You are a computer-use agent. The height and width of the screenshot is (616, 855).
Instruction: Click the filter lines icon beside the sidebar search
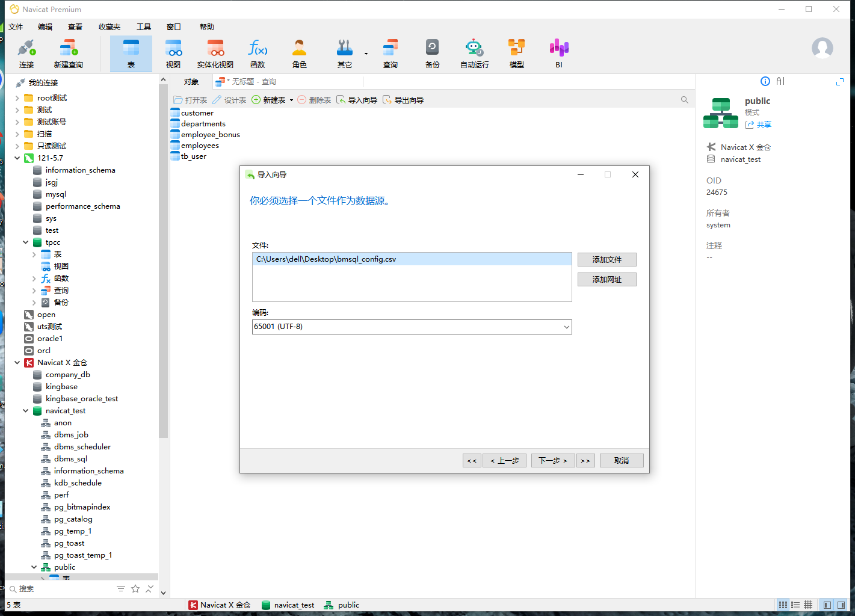tap(121, 588)
